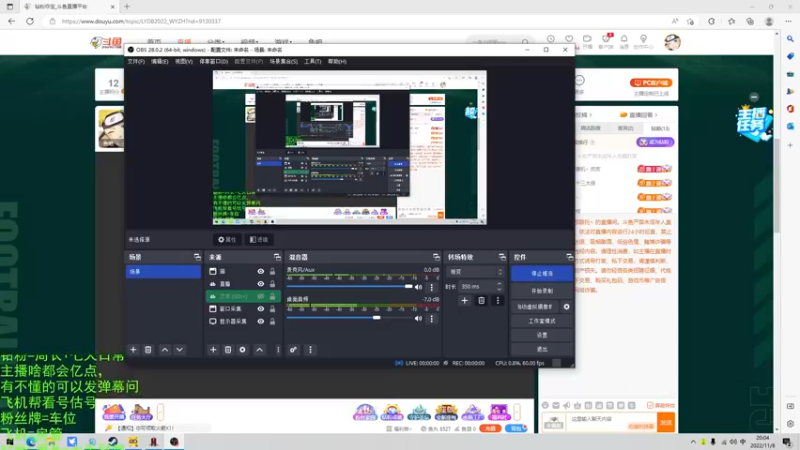Open the 渐变 transition type dropdown

[x=476, y=272]
